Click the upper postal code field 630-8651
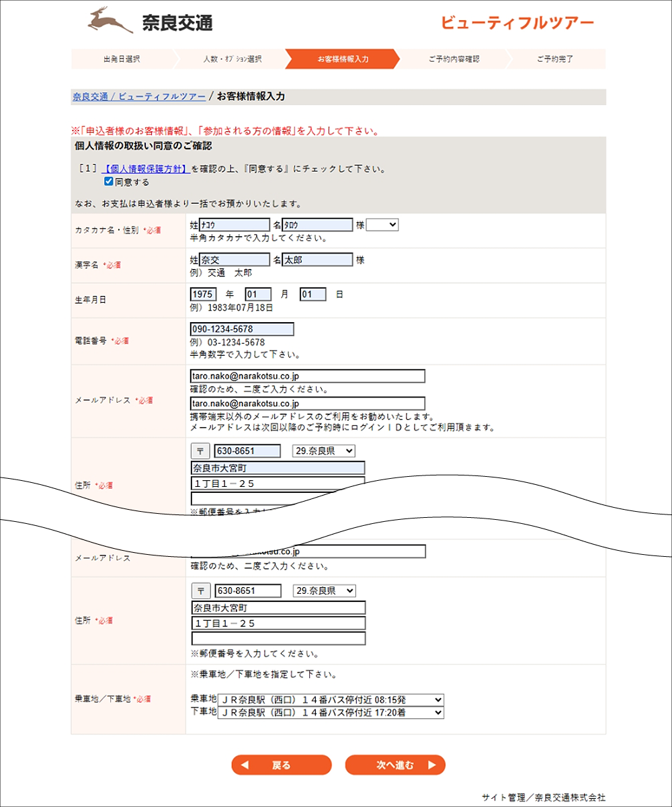672x807 pixels. click(248, 451)
